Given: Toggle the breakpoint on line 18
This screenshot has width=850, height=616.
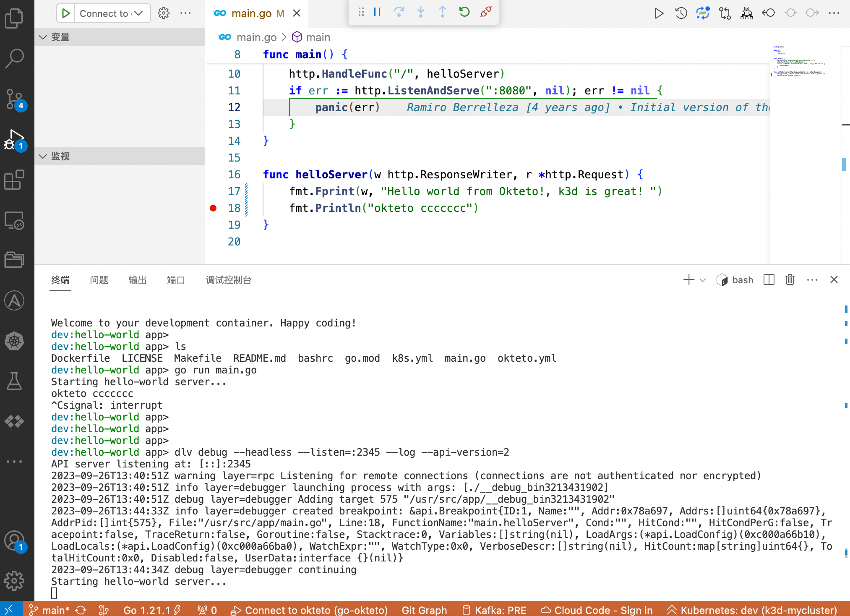Looking at the screenshot, I should pos(213,208).
